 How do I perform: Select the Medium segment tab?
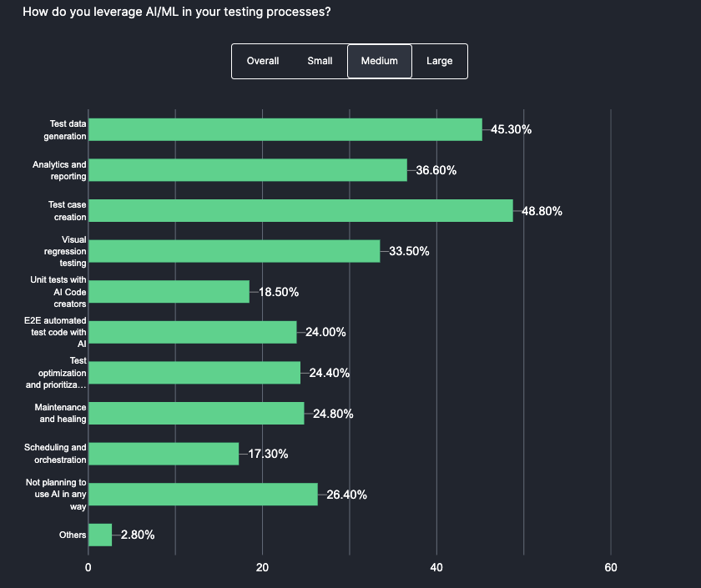pyautogui.click(x=380, y=61)
